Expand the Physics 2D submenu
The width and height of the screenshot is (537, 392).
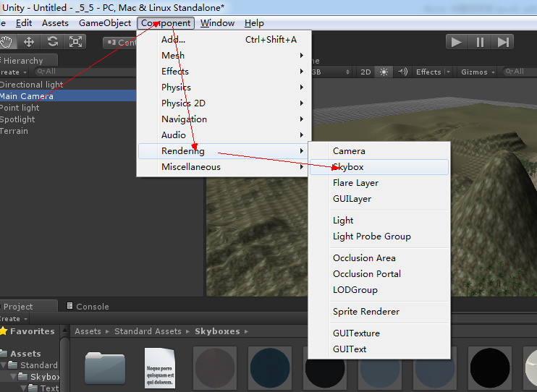(x=224, y=103)
